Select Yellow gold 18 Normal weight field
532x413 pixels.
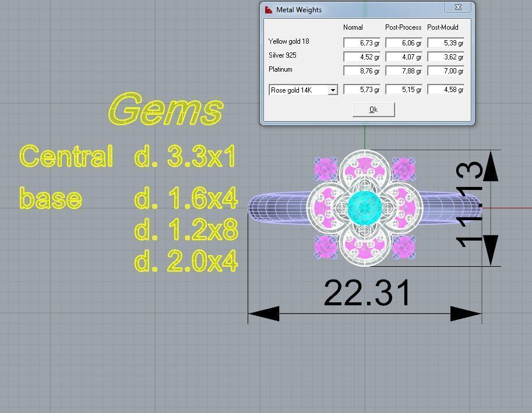click(362, 43)
